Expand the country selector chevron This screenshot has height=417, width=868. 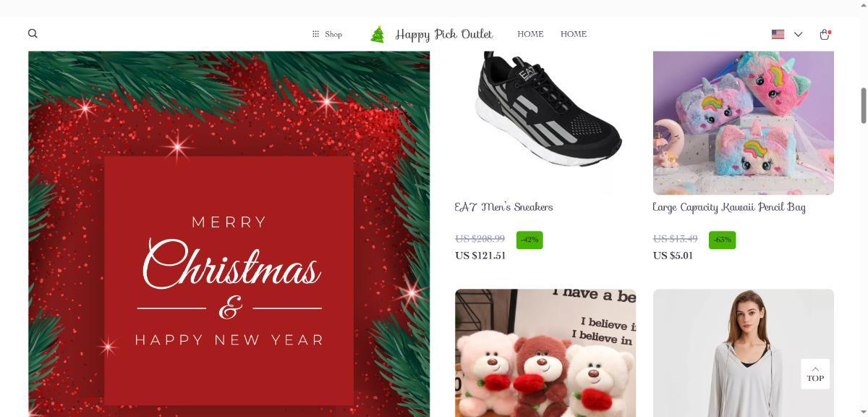point(798,34)
